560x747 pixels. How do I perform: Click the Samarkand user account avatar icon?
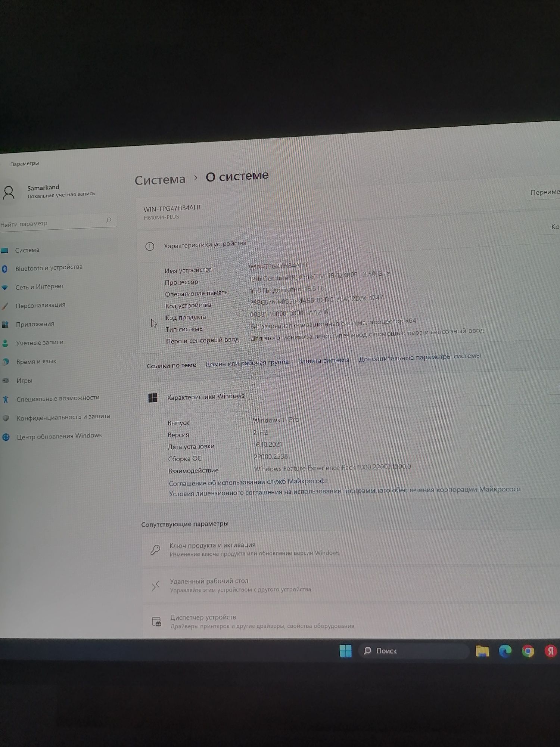(x=9, y=192)
